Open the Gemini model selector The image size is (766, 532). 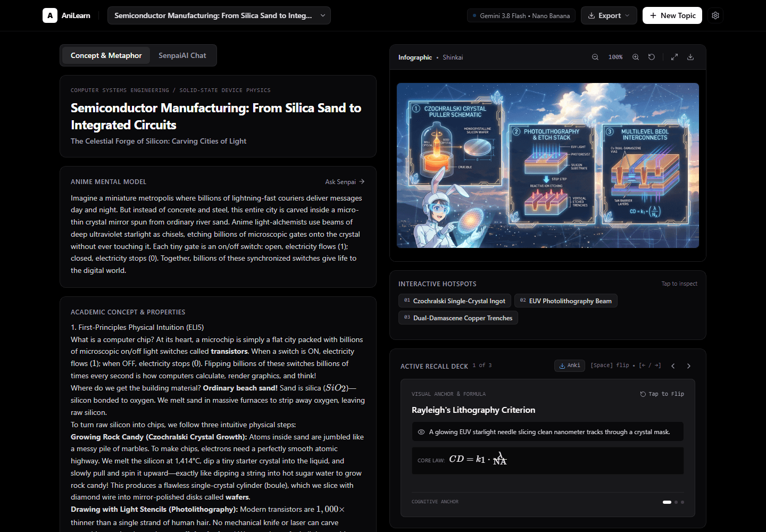(521, 16)
